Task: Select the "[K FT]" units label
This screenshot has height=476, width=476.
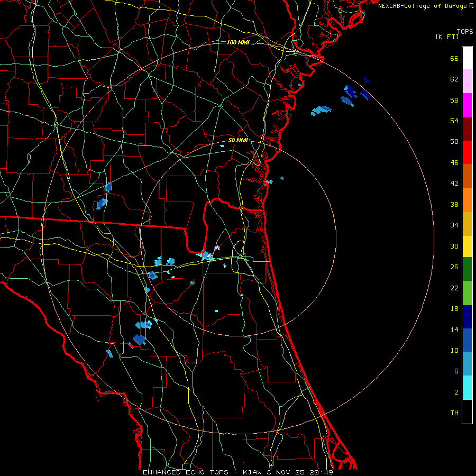Action: pyautogui.click(x=447, y=37)
